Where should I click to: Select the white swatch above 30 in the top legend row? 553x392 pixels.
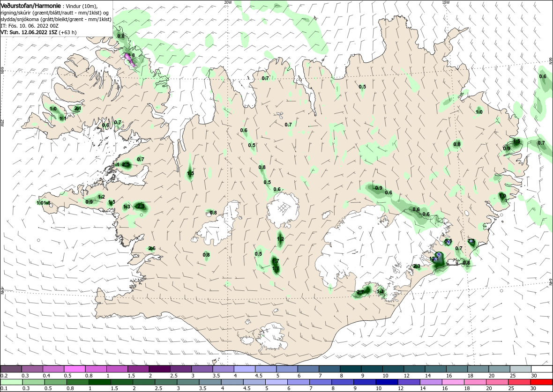542,369
